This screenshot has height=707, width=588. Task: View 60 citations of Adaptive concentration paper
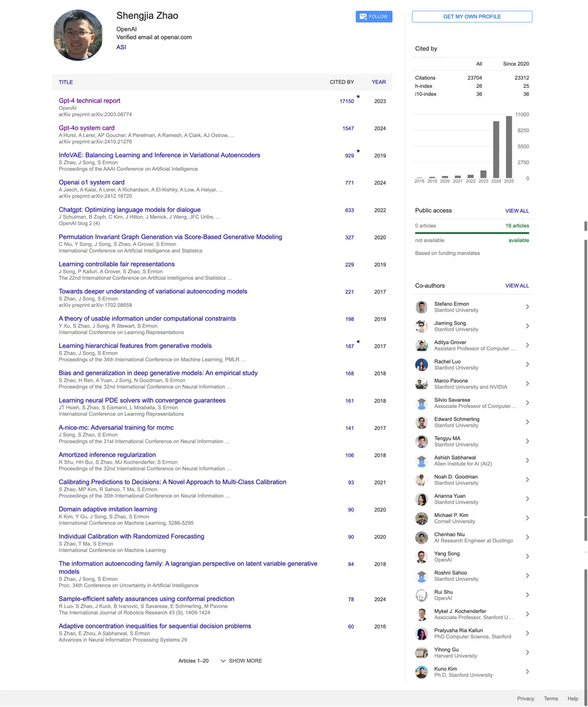point(351,627)
